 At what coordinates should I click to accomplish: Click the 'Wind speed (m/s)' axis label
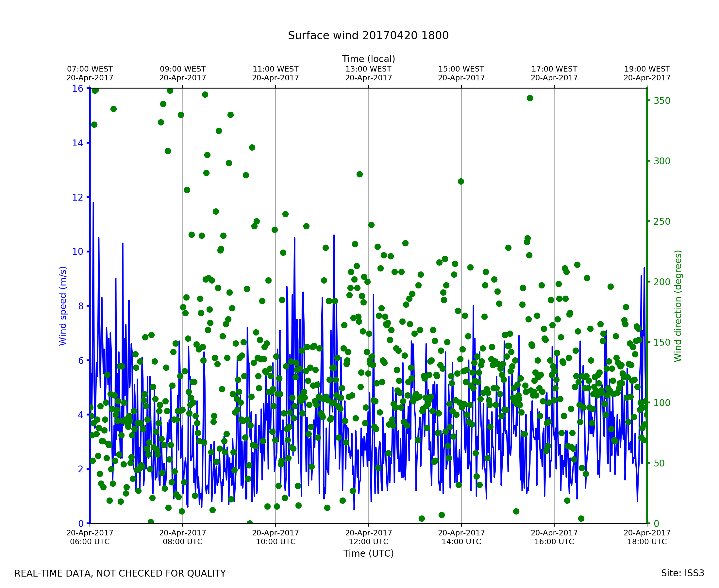pyautogui.click(x=63, y=306)
